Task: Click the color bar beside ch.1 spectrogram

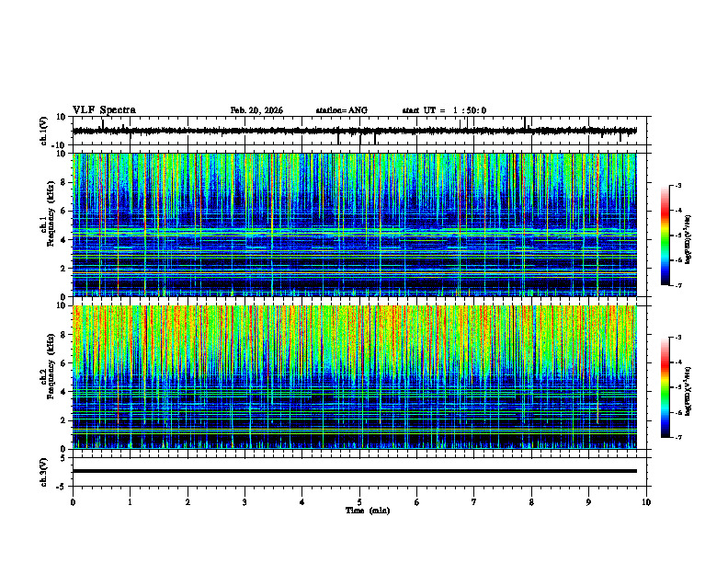Action: tap(665, 236)
